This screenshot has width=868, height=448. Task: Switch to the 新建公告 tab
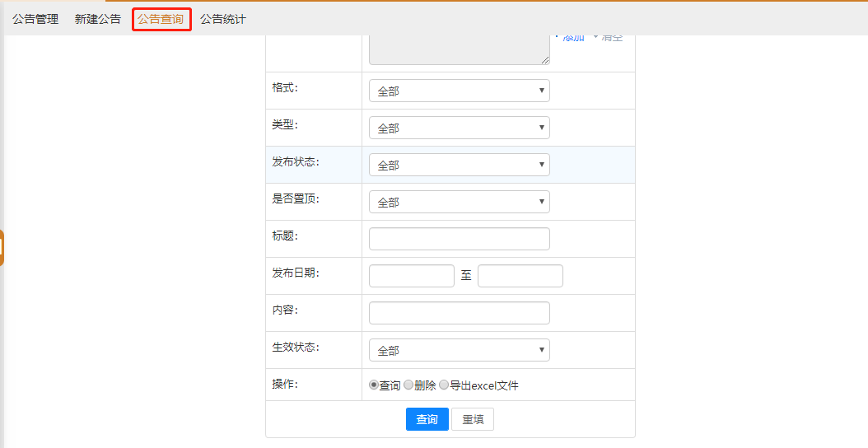tap(98, 19)
